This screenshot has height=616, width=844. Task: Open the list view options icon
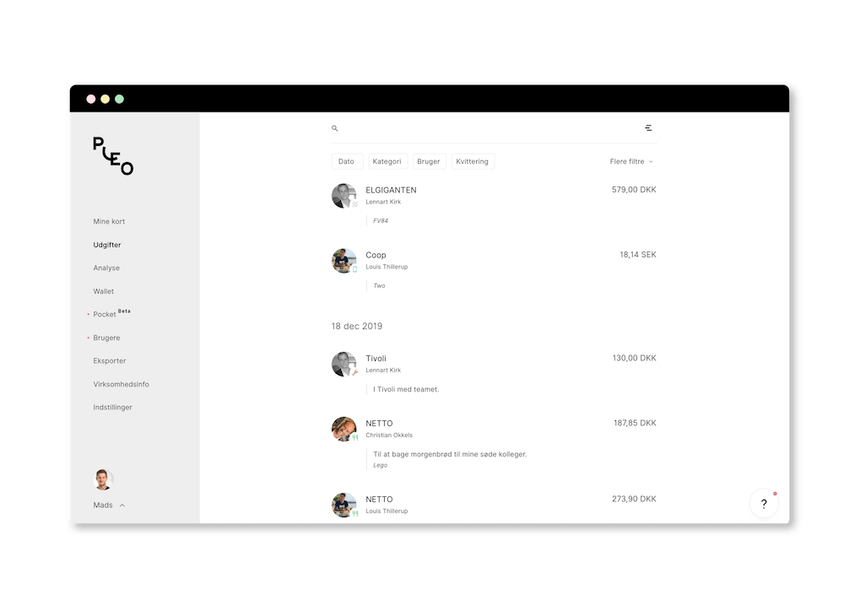point(648,127)
